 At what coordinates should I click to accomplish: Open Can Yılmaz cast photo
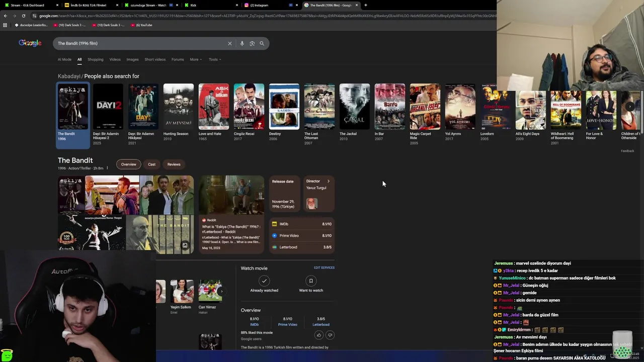point(210,291)
